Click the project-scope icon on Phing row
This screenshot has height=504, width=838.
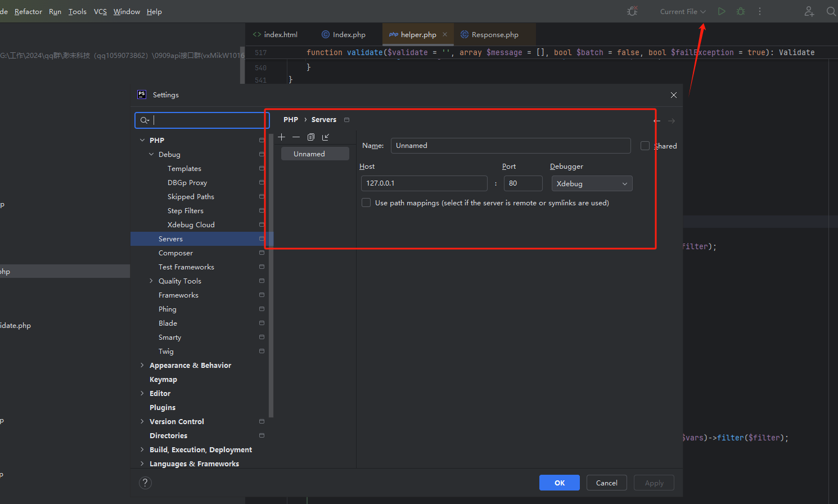click(262, 309)
